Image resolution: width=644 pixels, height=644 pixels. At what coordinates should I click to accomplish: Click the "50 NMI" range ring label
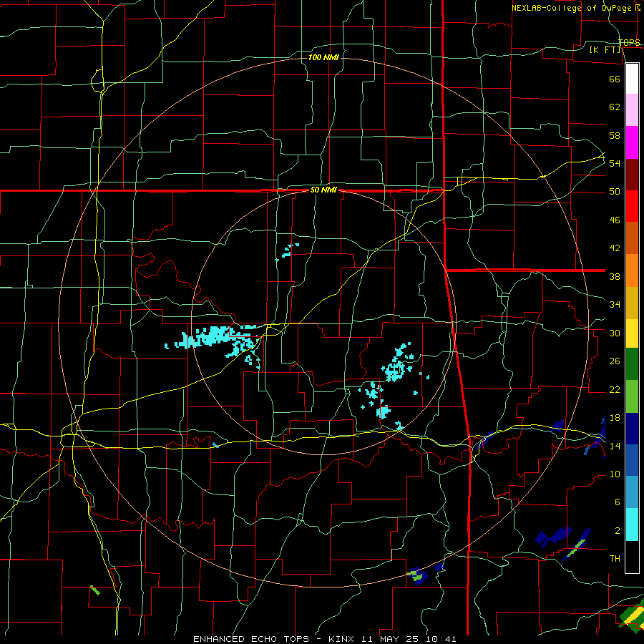coord(323,190)
